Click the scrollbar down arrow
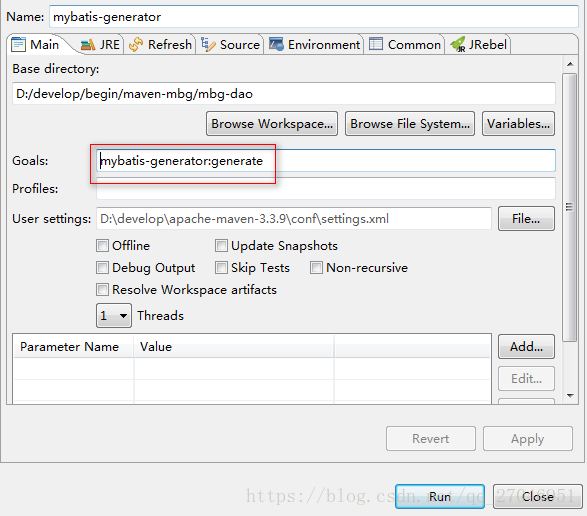Viewport: 587px width, 516px height. [570, 396]
